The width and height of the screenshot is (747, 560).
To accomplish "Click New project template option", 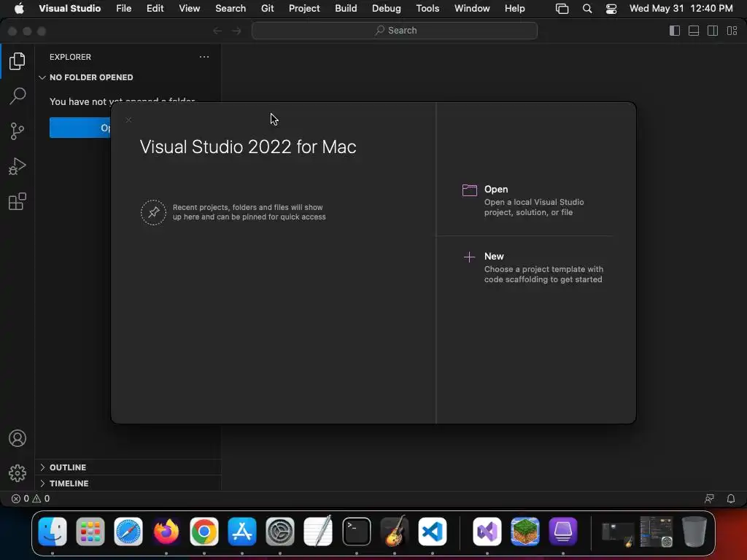I will pyautogui.click(x=533, y=268).
